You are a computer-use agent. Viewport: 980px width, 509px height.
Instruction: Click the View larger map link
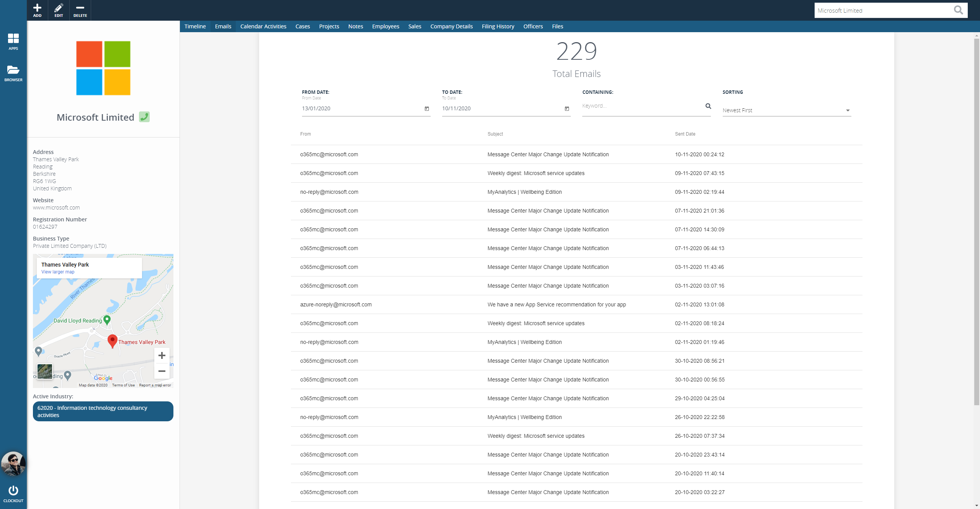pyautogui.click(x=58, y=272)
